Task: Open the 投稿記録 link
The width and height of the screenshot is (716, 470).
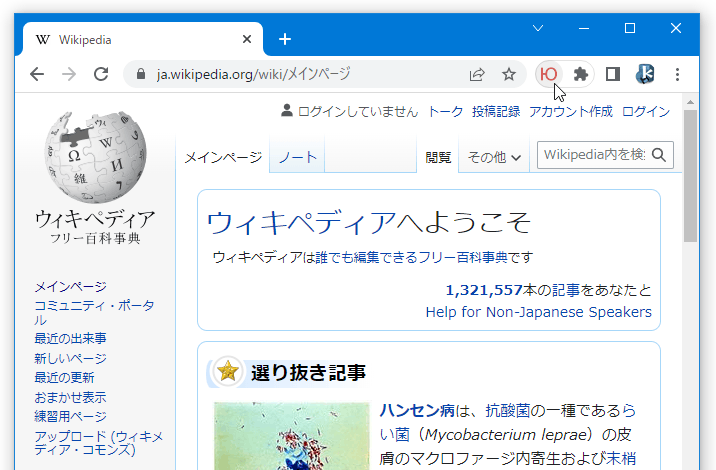Action: tap(496, 111)
